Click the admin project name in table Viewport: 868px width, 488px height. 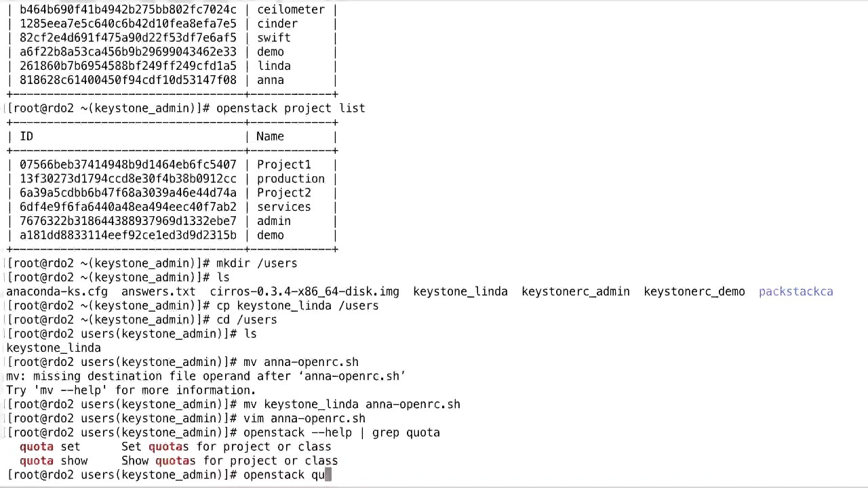[273, 222]
